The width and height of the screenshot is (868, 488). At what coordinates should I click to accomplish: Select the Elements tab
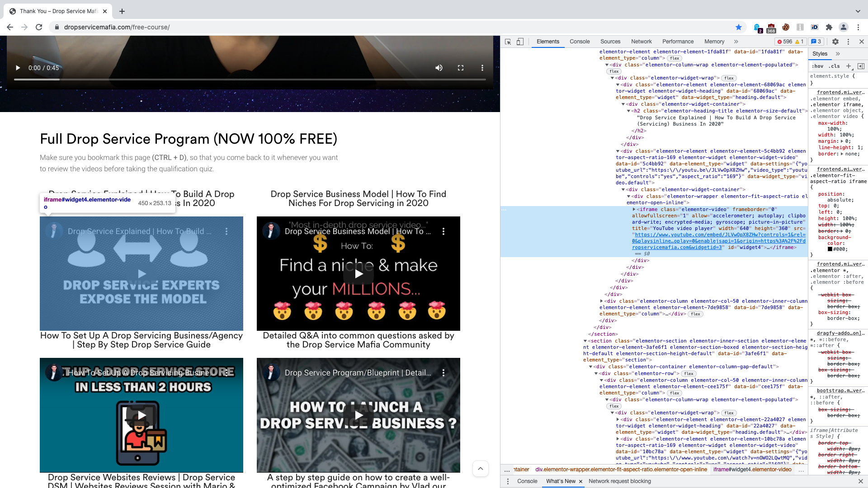(x=548, y=42)
